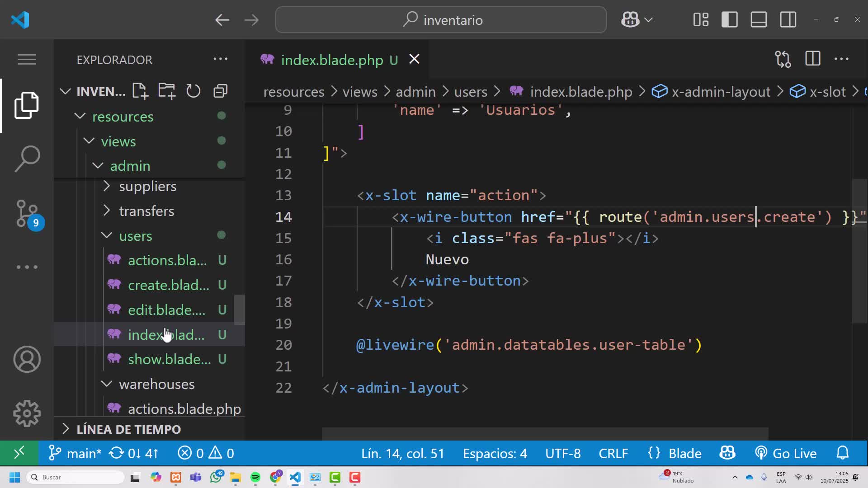Show additional views ellipsis in activity bar
868x488 pixels.
[x=27, y=267]
